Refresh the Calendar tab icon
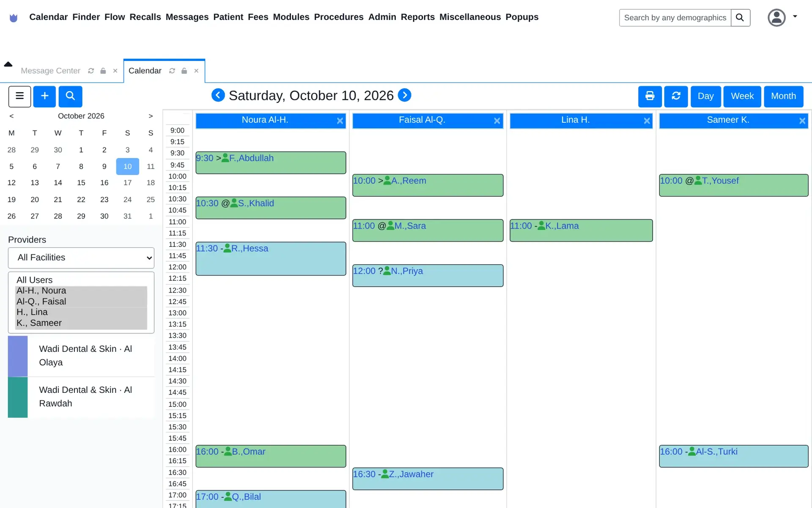The width and height of the screenshot is (812, 508). pos(172,71)
